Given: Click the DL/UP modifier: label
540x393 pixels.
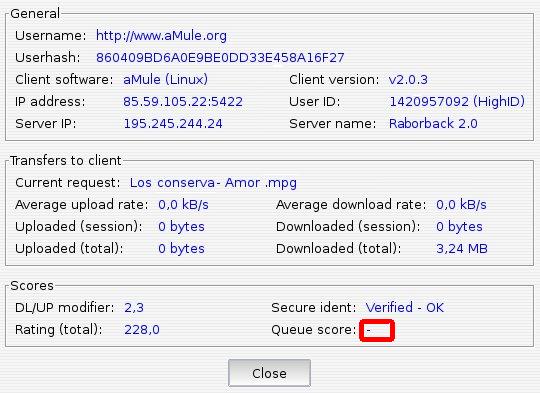Looking at the screenshot, I should (x=65, y=308).
